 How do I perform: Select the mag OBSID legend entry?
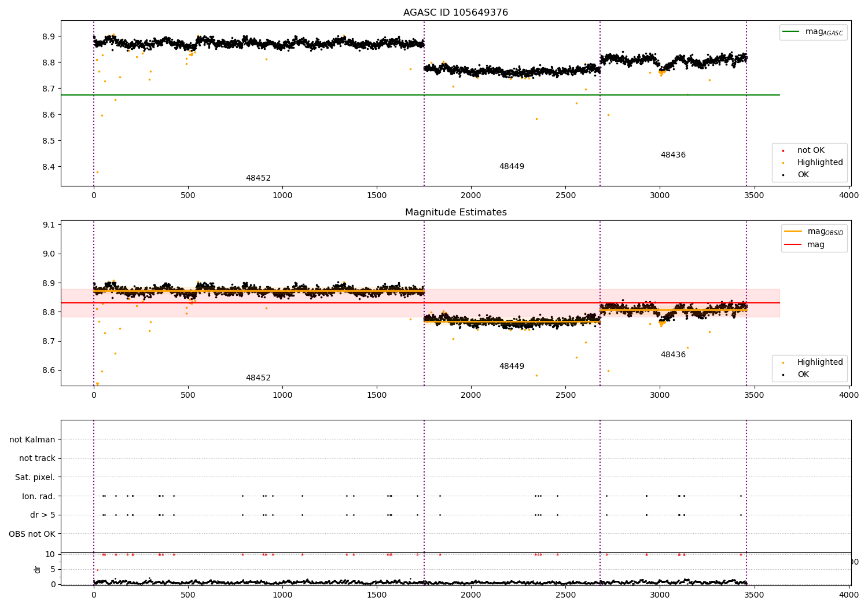coord(814,232)
